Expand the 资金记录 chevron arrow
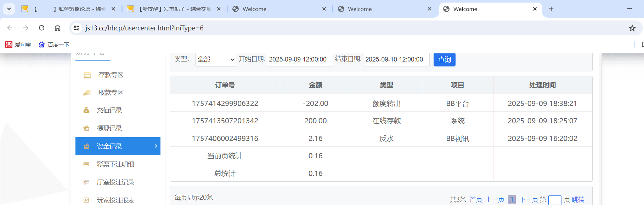The height and width of the screenshot is (205, 644). [x=156, y=146]
